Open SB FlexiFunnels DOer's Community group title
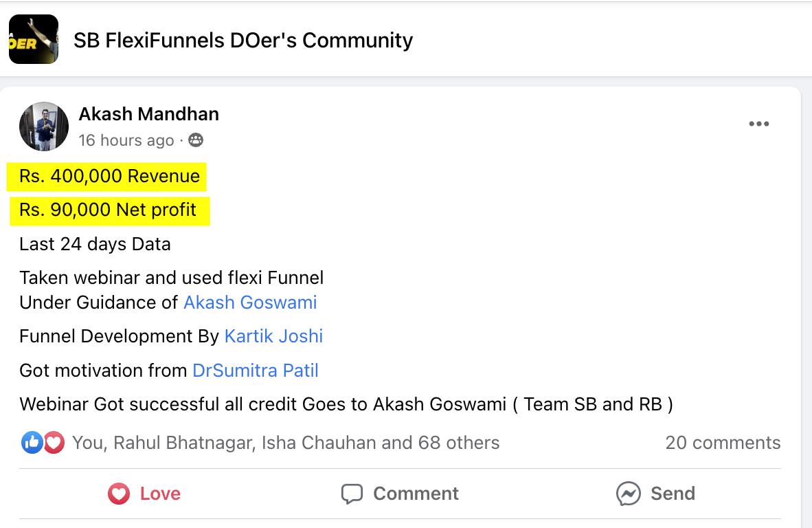This screenshot has height=528, width=812. click(241, 40)
